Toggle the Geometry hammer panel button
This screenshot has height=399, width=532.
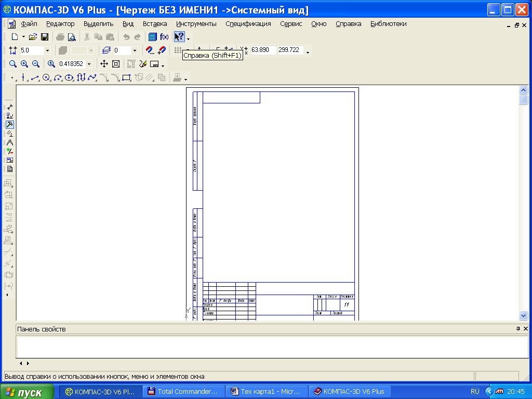point(9,125)
